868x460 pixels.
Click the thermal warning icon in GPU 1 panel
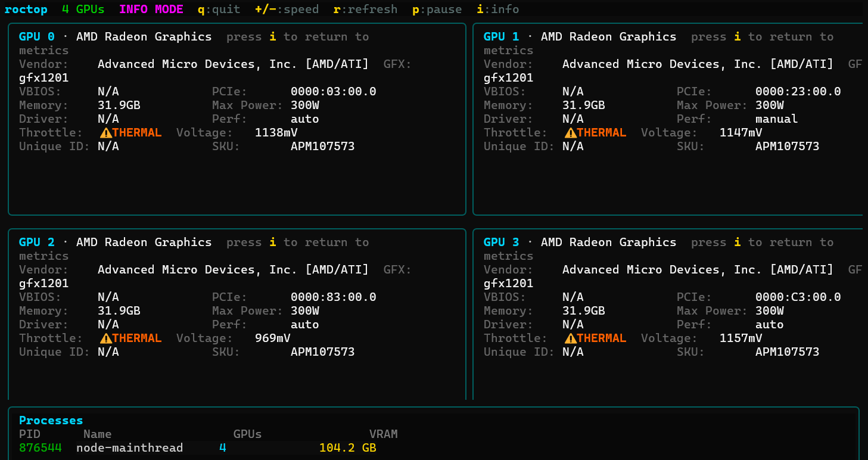(x=570, y=133)
